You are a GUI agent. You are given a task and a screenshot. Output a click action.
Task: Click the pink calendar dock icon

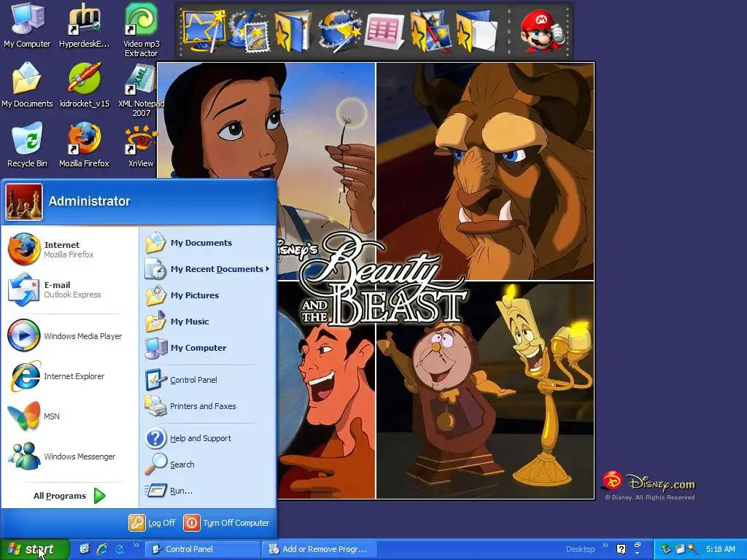pyautogui.click(x=384, y=32)
